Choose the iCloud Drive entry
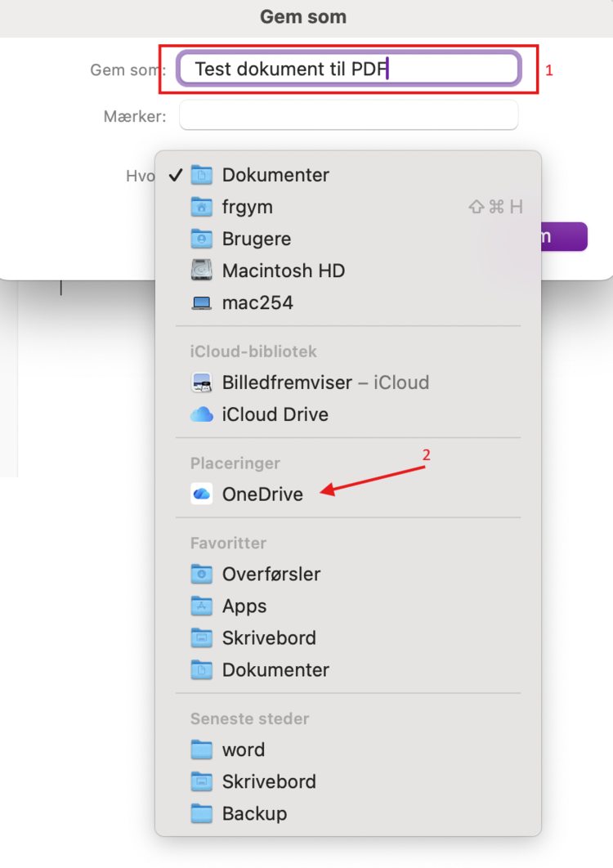The image size is (613, 868). point(275,414)
